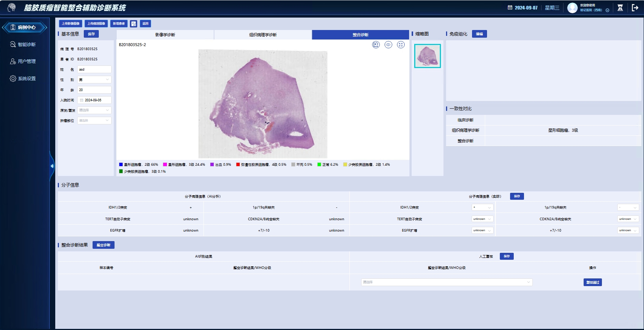
Task: Click the 整合诊断 button in results section
Action: tap(104, 245)
